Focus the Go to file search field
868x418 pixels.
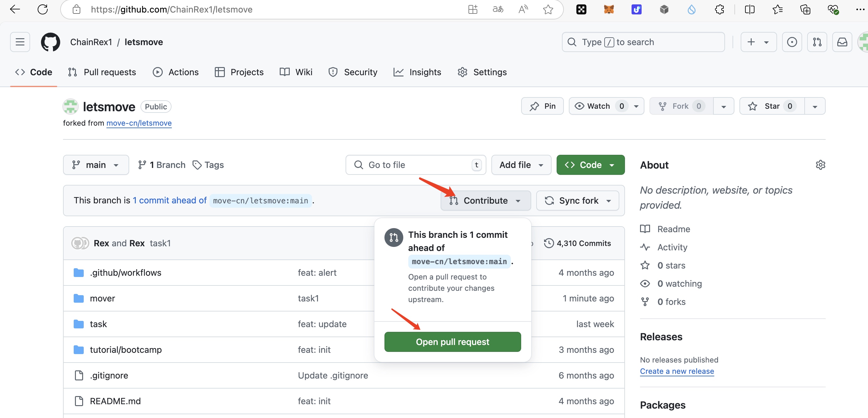pos(415,165)
